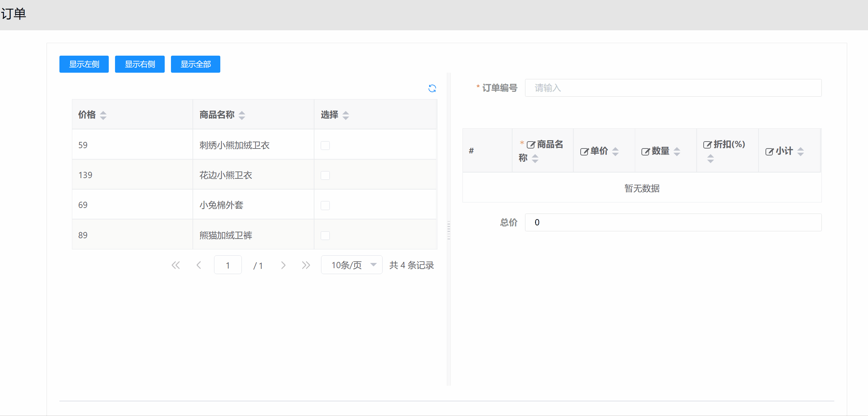
Task: Select checkbox for 花边小熊卫衣
Action: (x=325, y=175)
